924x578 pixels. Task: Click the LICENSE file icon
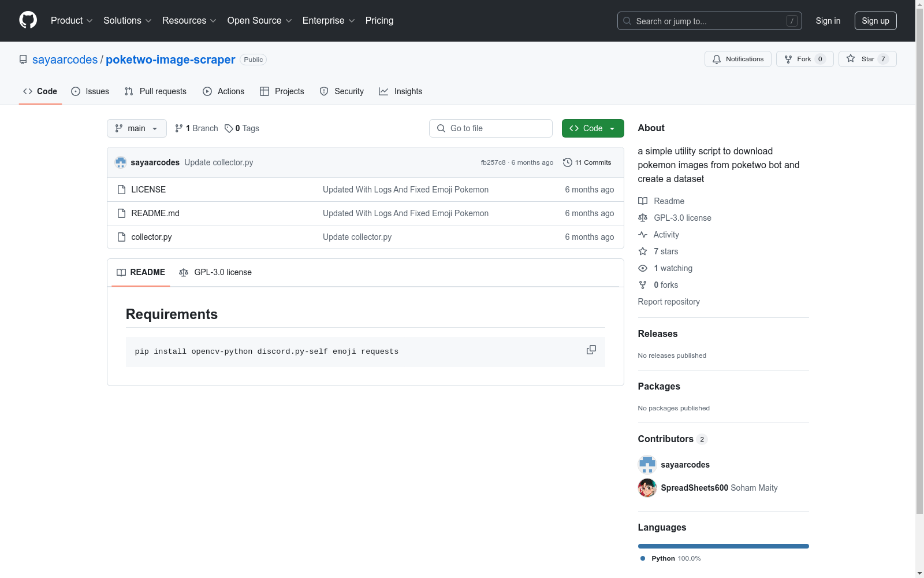[121, 190]
